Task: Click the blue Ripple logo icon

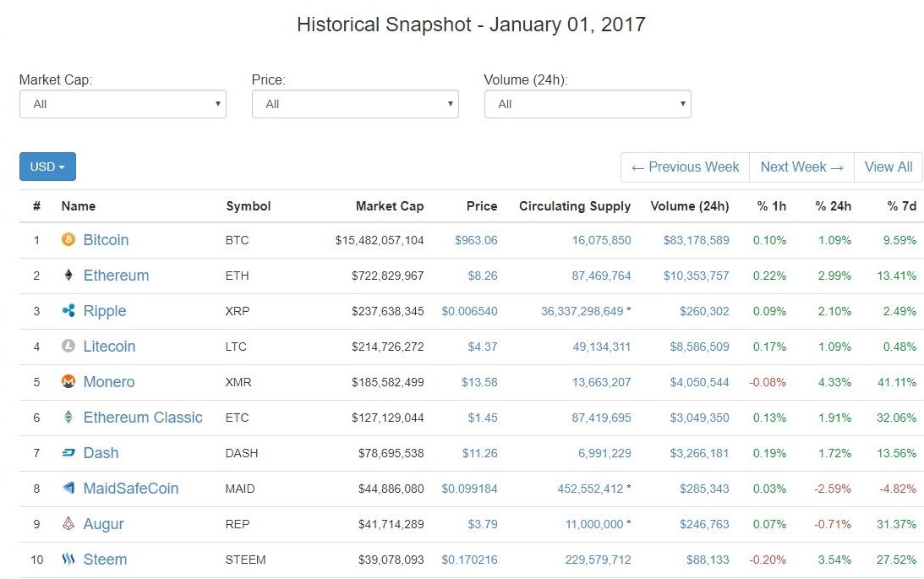Action: (68, 310)
